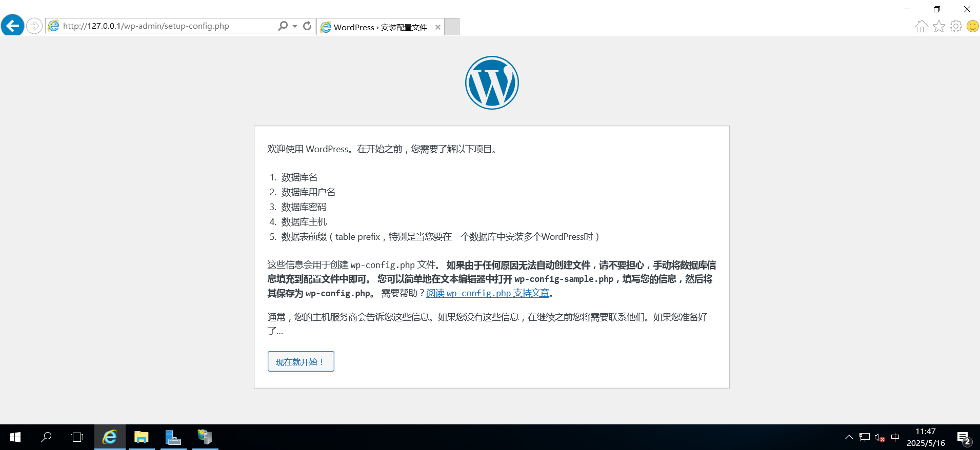The image size is (980, 450).
Task: Click list item 数据库名
Action: (299, 177)
